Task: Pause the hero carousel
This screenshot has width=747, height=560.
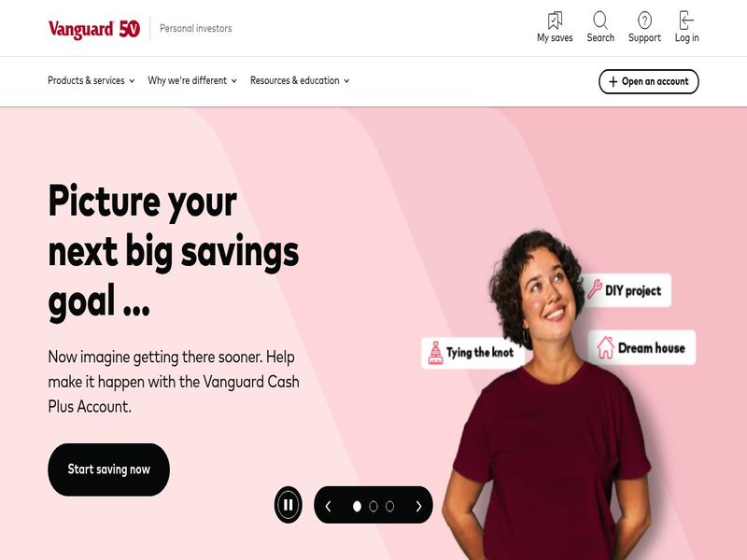Action: click(289, 505)
